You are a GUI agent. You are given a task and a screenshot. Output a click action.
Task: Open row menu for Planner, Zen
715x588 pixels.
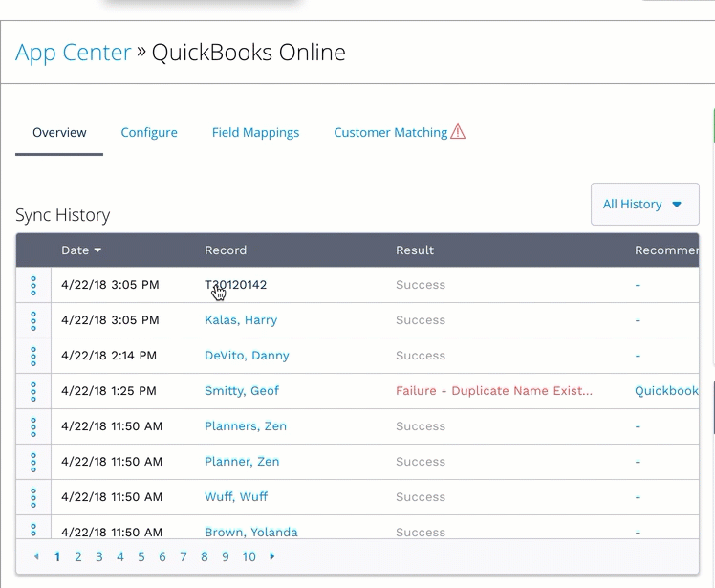coord(33,462)
